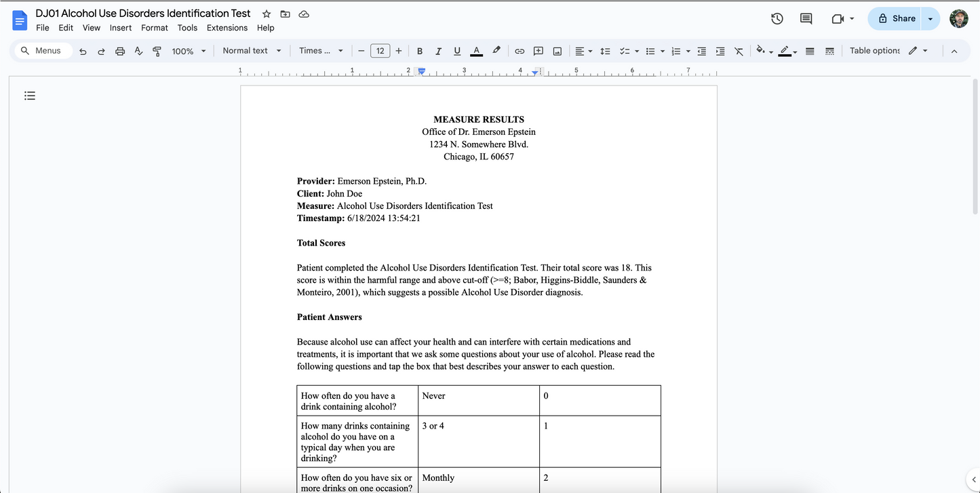Toggle italic formatting
This screenshot has height=493, width=980.
438,51
